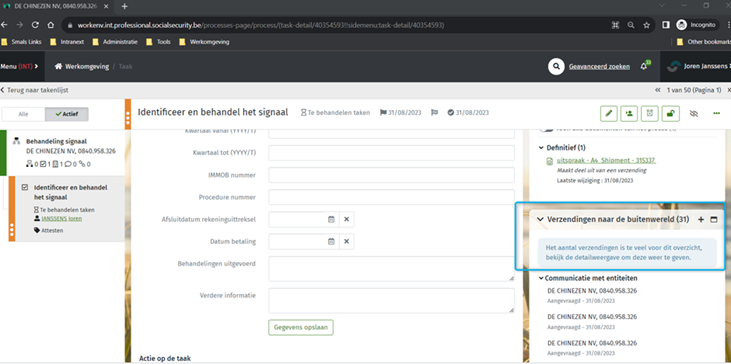Click the 1 van 50 (Pagina 1) text

coord(694,90)
